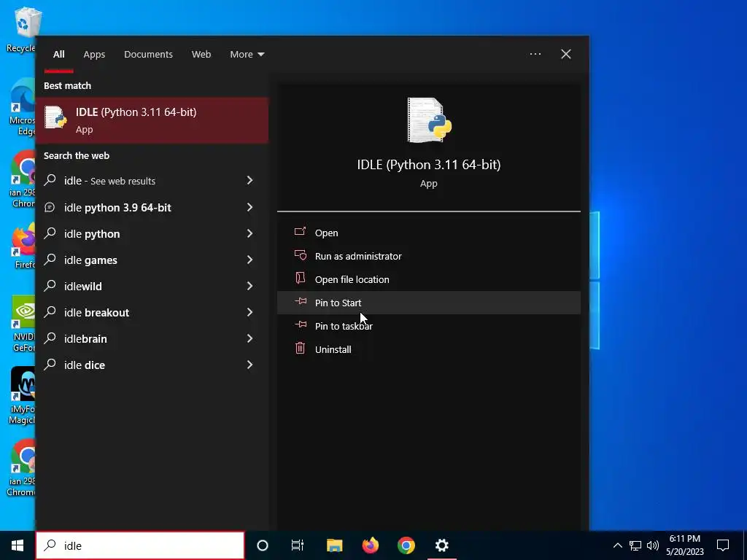Click the Run as administrator shield icon

pos(300,255)
